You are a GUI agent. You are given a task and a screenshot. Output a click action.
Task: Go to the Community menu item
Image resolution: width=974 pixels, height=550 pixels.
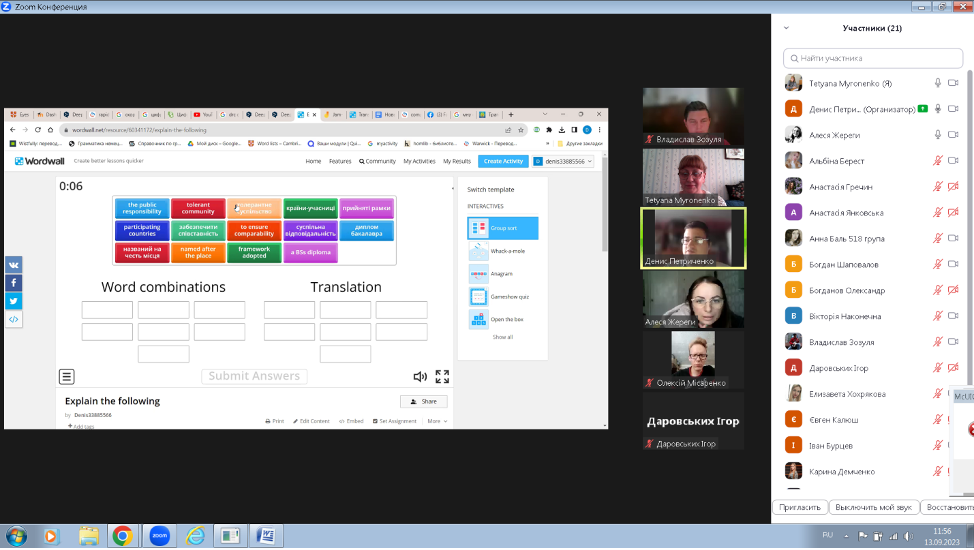(378, 161)
